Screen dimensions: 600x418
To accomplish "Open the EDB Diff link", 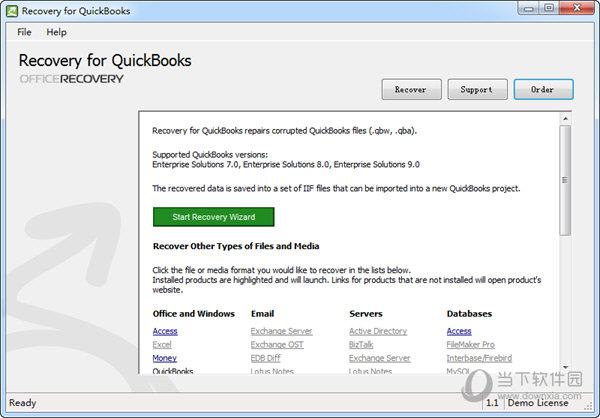I will (266, 358).
